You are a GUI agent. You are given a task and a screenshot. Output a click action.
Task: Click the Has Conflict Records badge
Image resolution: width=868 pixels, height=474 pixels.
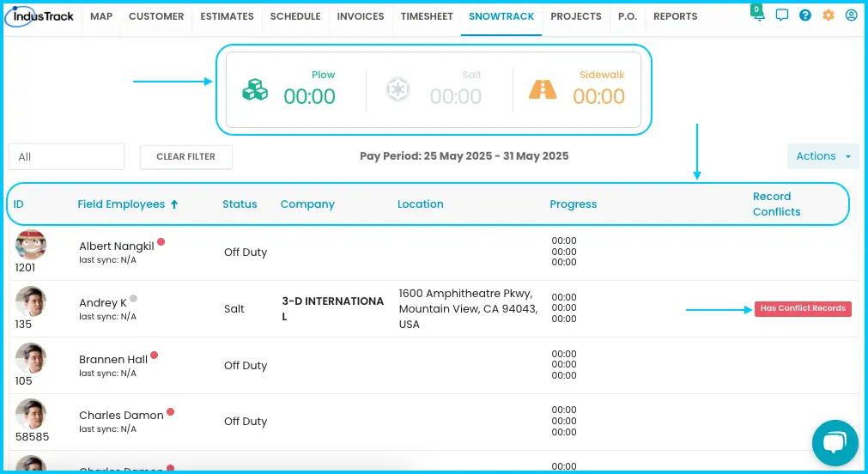point(803,308)
